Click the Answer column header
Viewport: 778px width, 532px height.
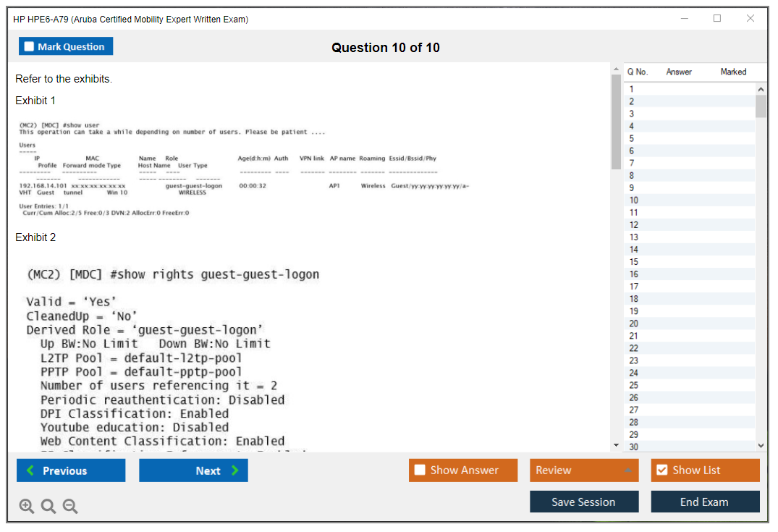click(x=678, y=72)
